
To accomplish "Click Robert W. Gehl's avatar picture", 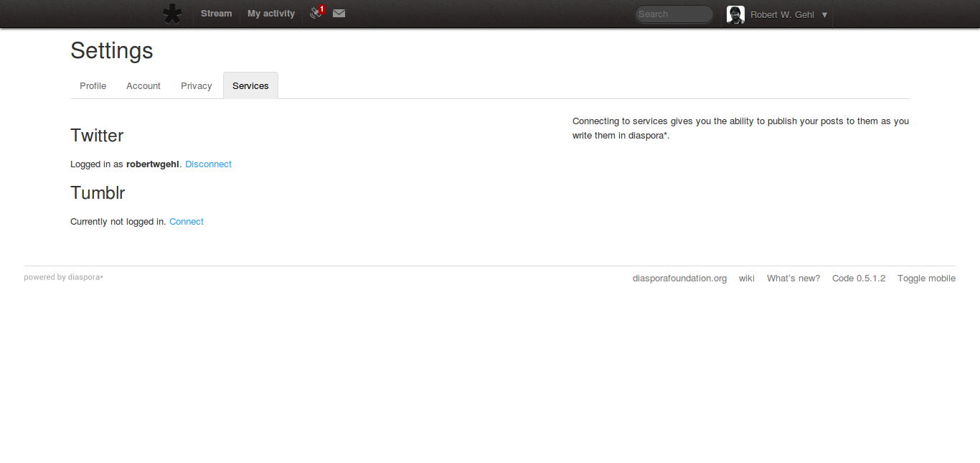I will 735,14.
